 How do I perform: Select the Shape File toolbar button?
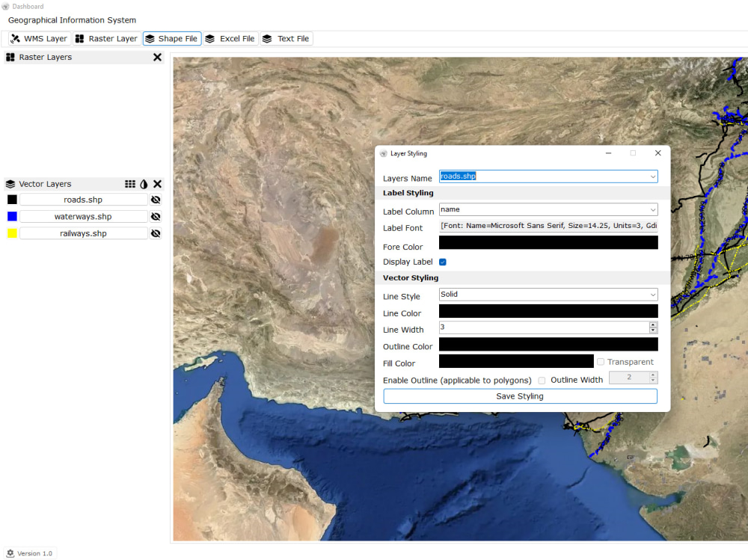pyautogui.click(x=172, y=39)
